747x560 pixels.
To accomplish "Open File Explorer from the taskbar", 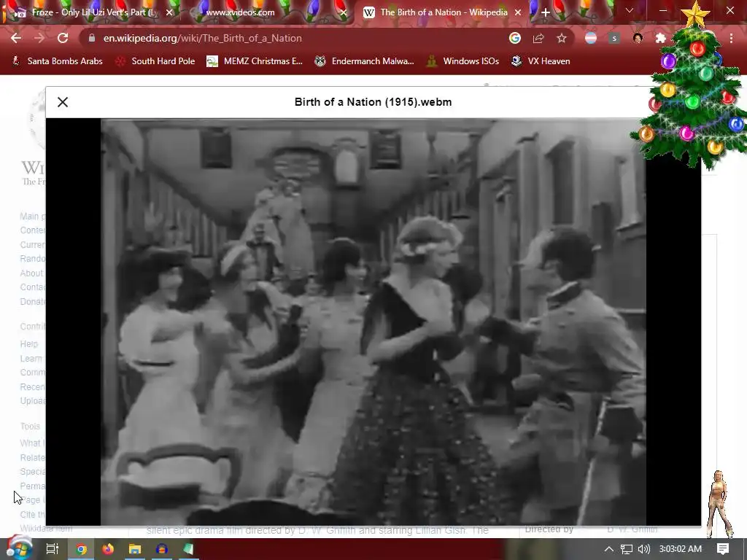I will [x=135, y=549].
